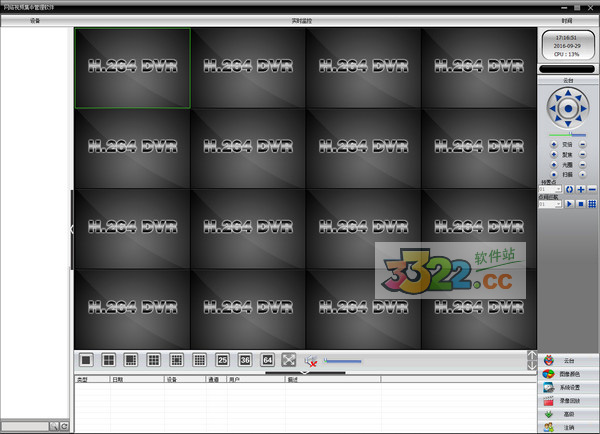The image size is (600, 434).
Task: Sort log by 用户 column
Action: [x=256, y=379]
